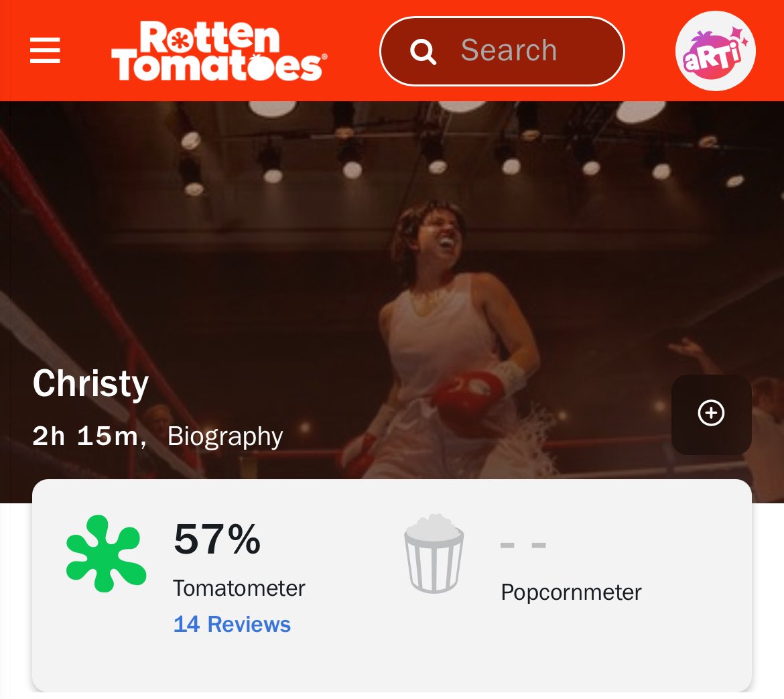Click the 57% Tomatometer score

tap(217, 539)
